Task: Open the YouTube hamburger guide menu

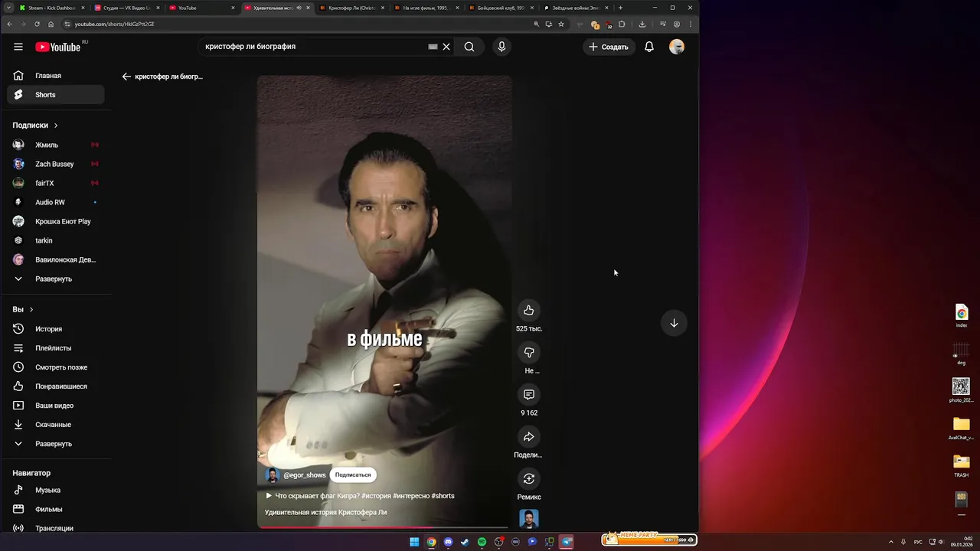Action: pyautogui.click(x=18, y=47)
